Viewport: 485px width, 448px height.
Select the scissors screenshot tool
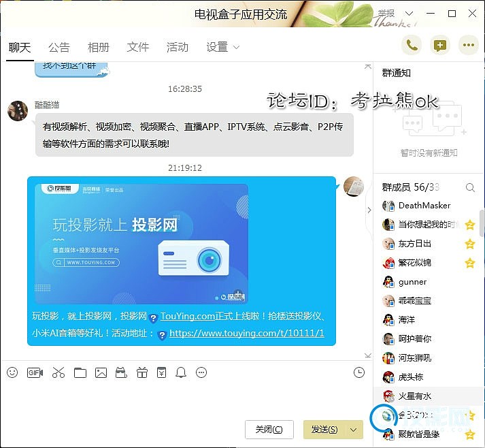point(58,372)
